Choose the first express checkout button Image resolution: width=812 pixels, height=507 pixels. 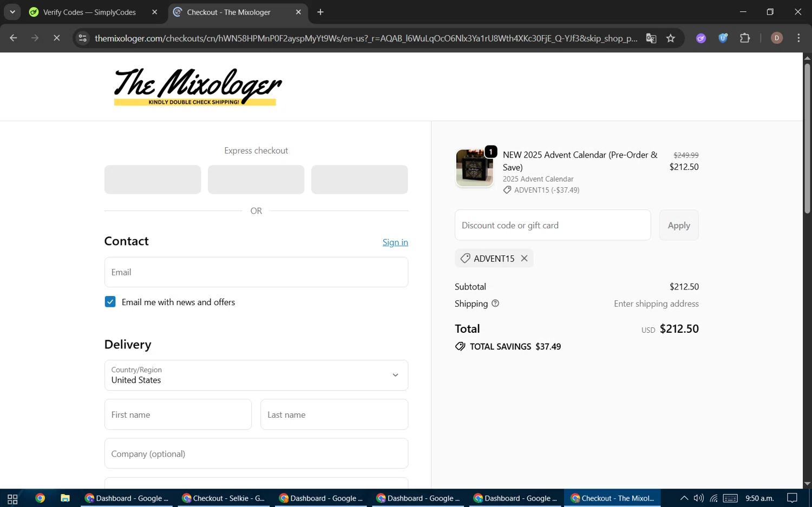coord(153,180)
